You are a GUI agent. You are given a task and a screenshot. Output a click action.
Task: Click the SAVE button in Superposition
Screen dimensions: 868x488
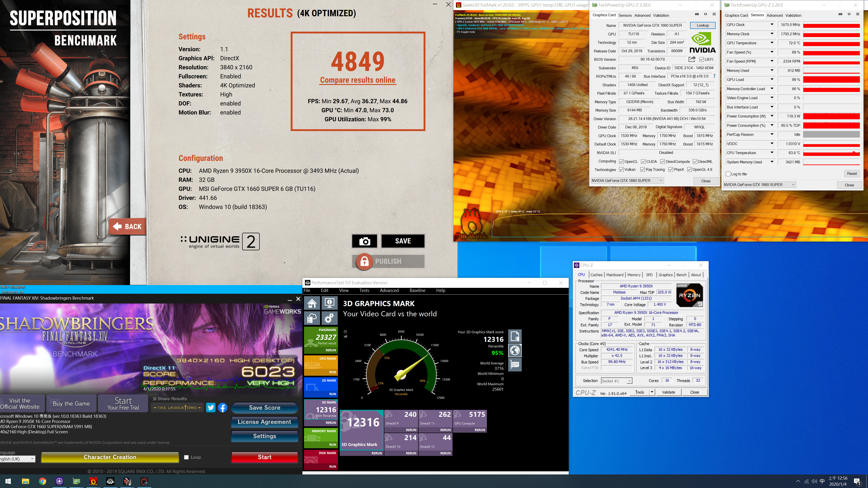[x=403, y=241]
